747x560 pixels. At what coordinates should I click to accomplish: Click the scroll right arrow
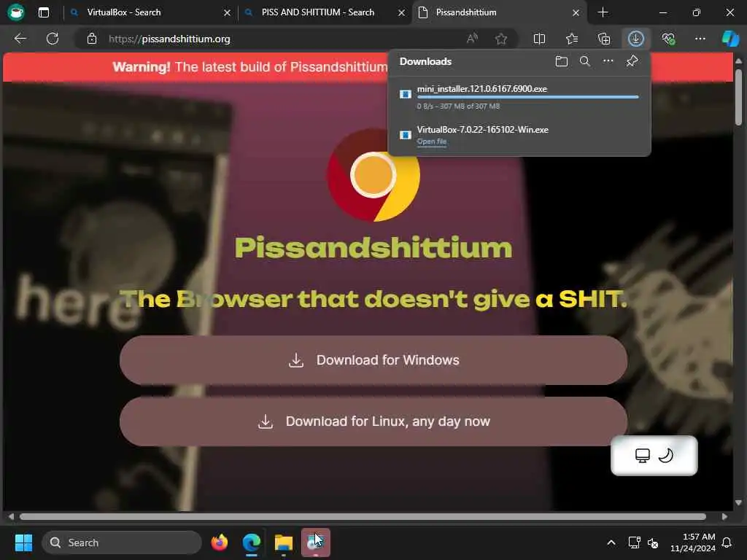click(724, 517)
